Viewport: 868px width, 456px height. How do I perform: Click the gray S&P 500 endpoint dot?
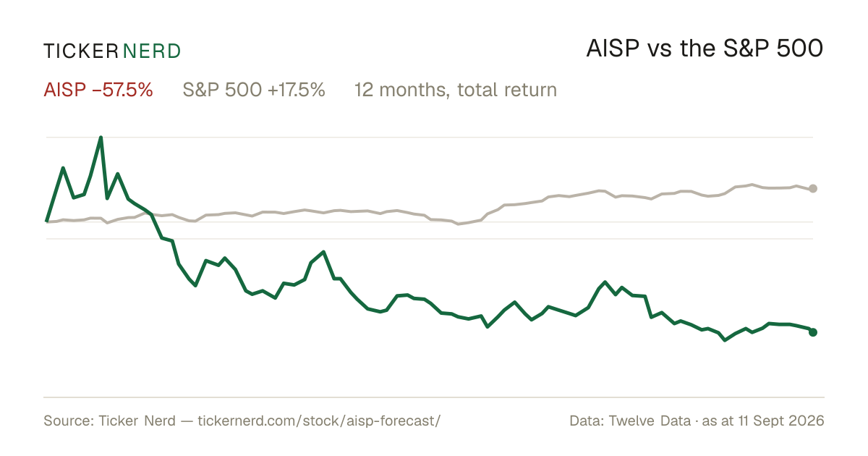813,189
